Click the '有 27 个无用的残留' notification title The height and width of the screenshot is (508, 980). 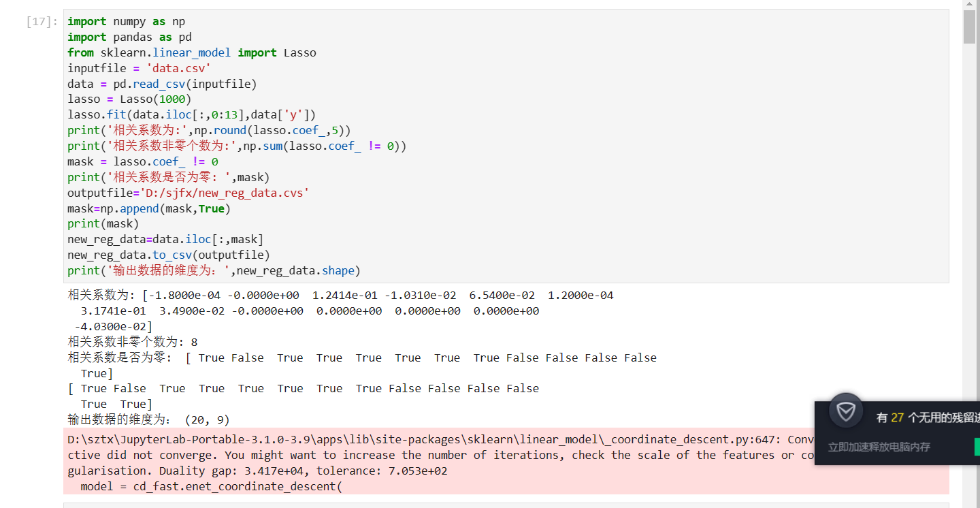pyautogui.click(x=927, y=417)
